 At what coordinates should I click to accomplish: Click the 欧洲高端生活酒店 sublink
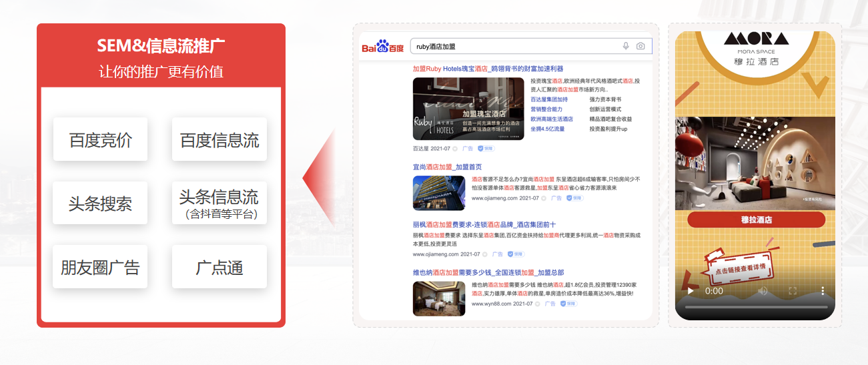pos(552,119)
